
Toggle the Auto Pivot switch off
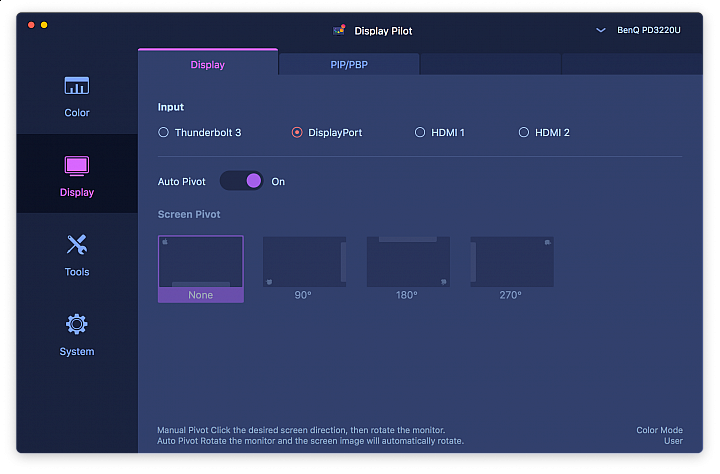tap(242, 181)
